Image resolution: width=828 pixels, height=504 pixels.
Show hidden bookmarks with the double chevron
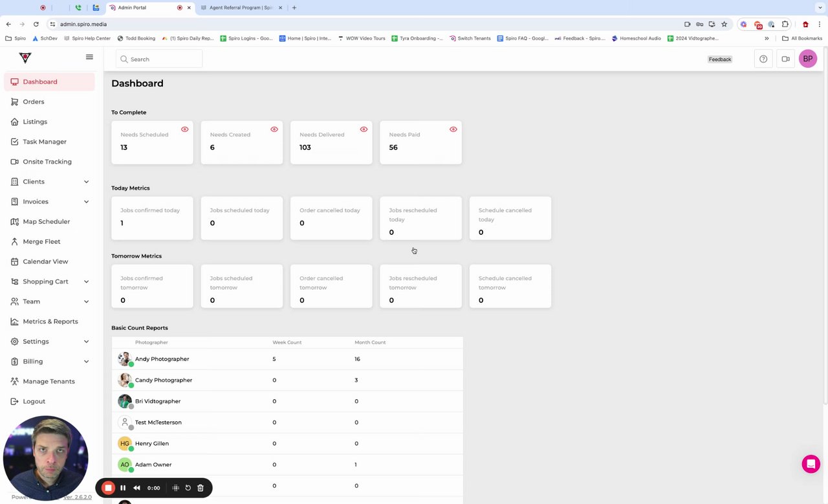click(767, 38)
